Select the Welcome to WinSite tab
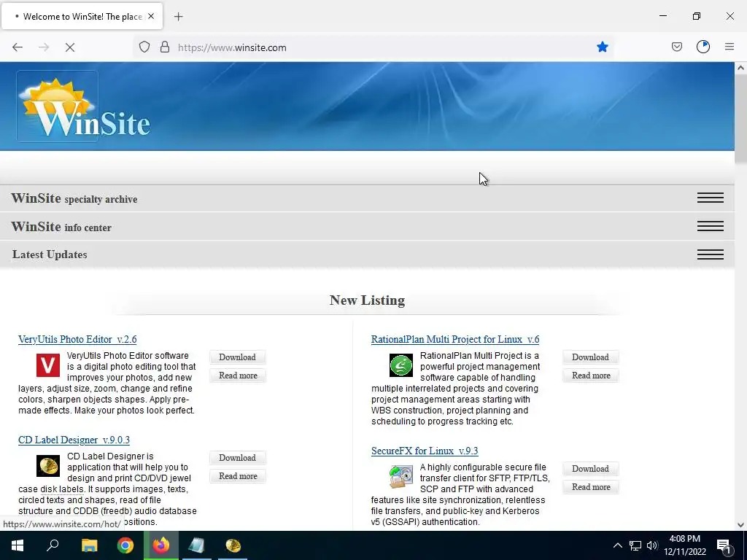This screenshot has width=747, height=560. (82, 16)
